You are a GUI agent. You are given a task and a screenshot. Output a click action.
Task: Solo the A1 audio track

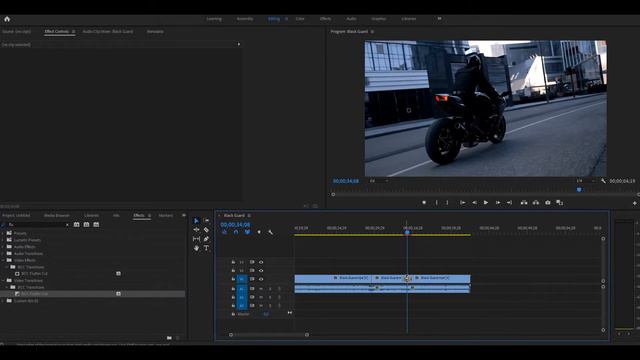coord(270,289)
